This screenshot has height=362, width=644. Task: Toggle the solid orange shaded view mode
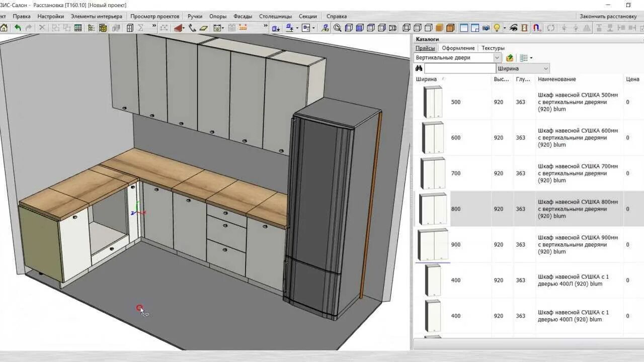click(x=439, y=28)
